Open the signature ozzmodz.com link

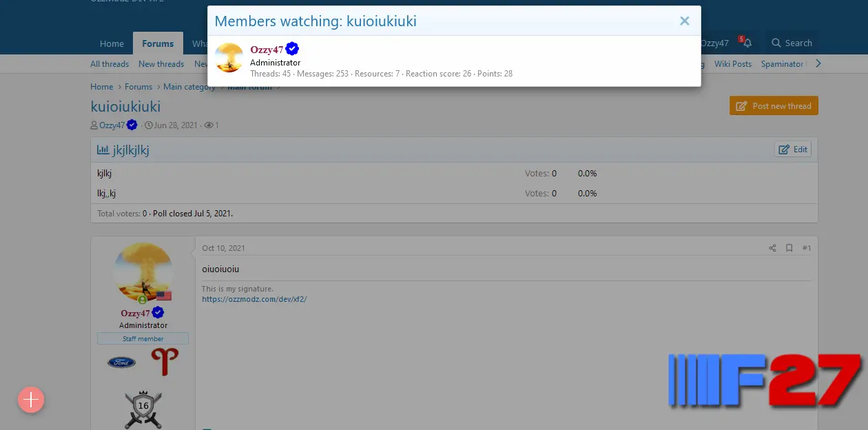pyautogui.click(x=254, y=299)
